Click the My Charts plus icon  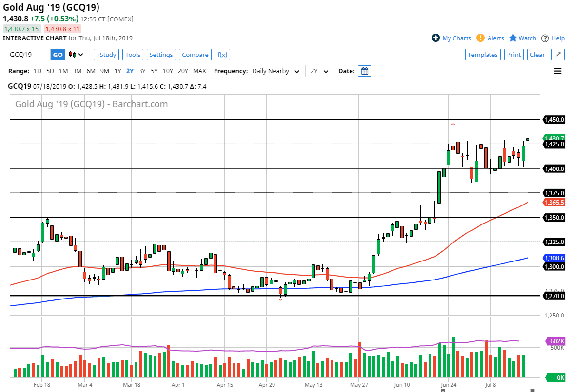pos(436,38)
